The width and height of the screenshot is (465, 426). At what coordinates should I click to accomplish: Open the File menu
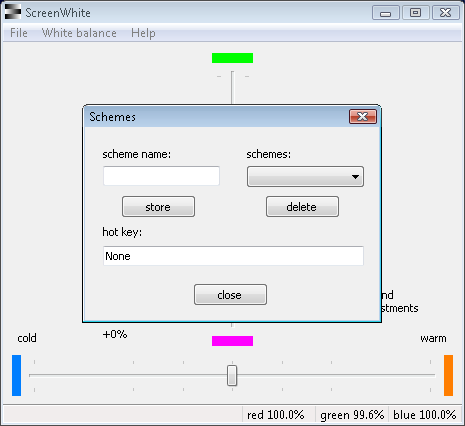click(19, 33)
